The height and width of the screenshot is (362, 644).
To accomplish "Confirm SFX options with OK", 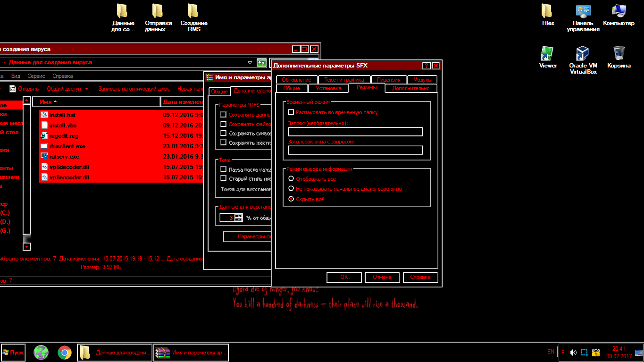I will (x=344, y=277).
